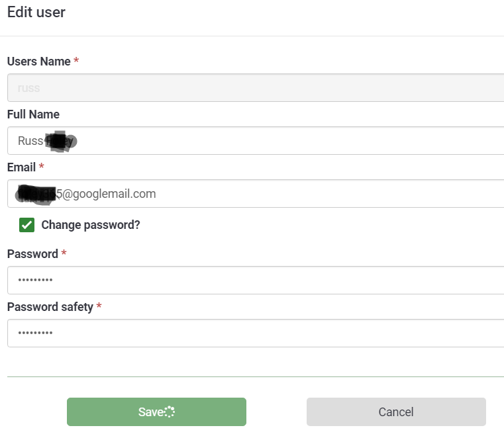
Task: Click the red asterisk beside Users Name
Action: pos(76,62)
